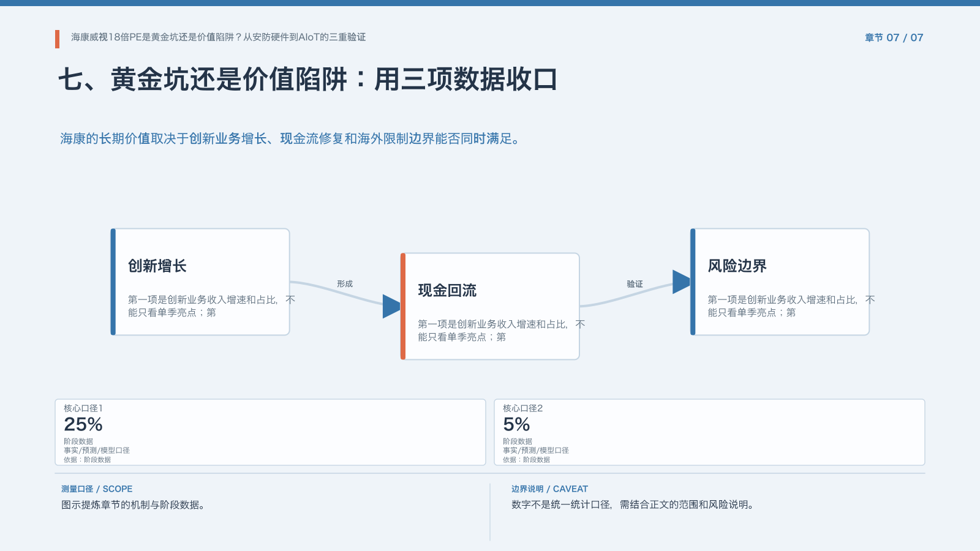This screenshot has height=551, width=980.
Task: Click 事实/预测/模型口径 under 5%
Action: 536,450
